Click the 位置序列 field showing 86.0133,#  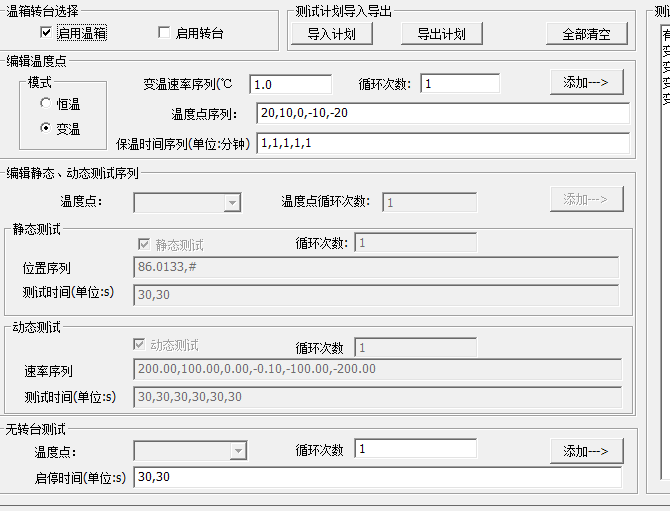click(x=376, y=267)
